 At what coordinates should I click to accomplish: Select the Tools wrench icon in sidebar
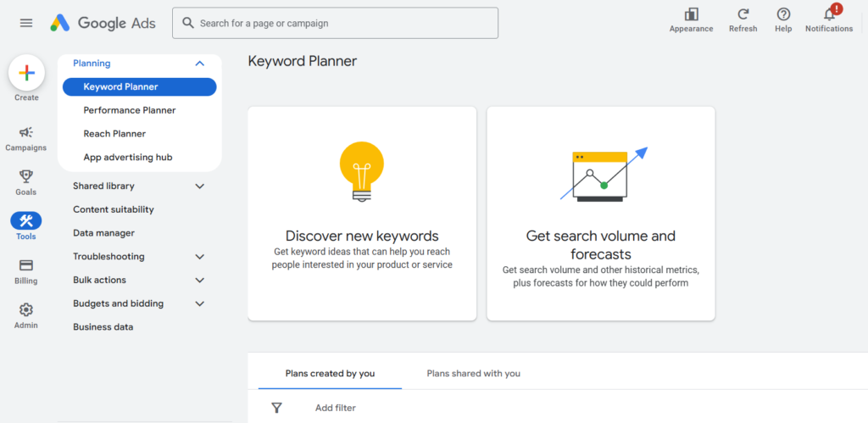26,221
